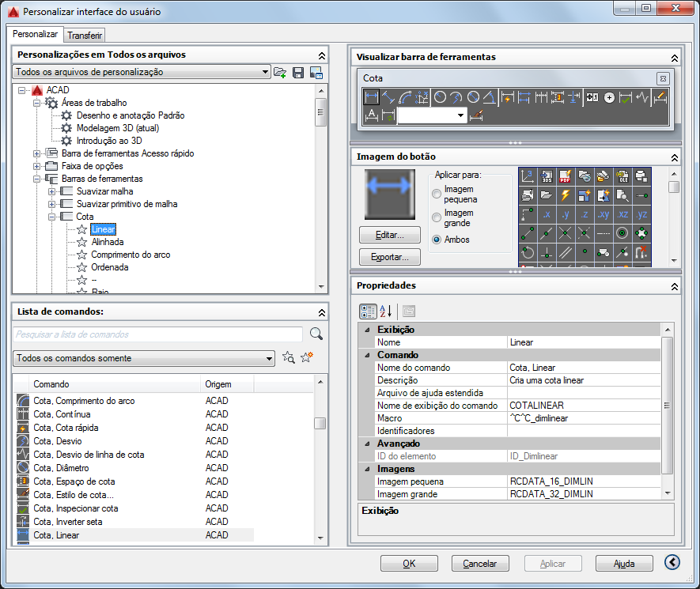The width and height of the screenshot is (700, 589).
Task: Select the Dimension Update toolbar icon
Action: coord(388,116)
